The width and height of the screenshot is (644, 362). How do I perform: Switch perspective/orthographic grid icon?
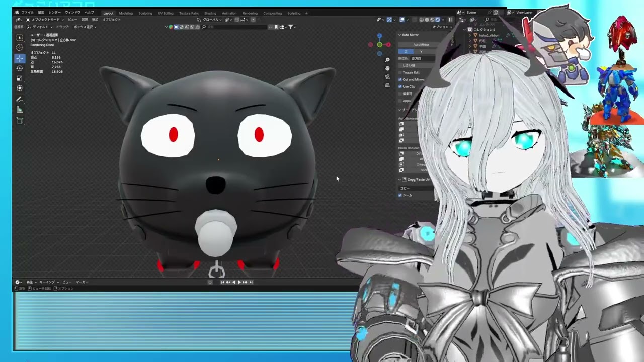pos(387,85)
